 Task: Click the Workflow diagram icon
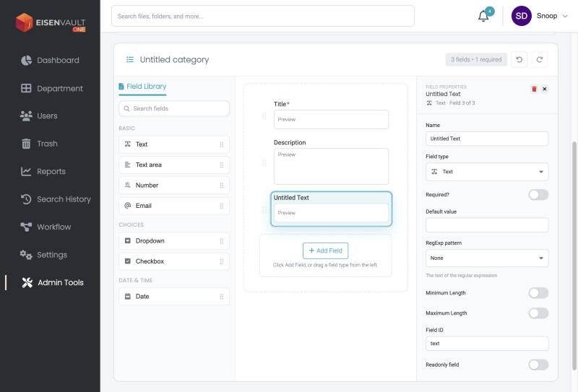pos(26,227)
